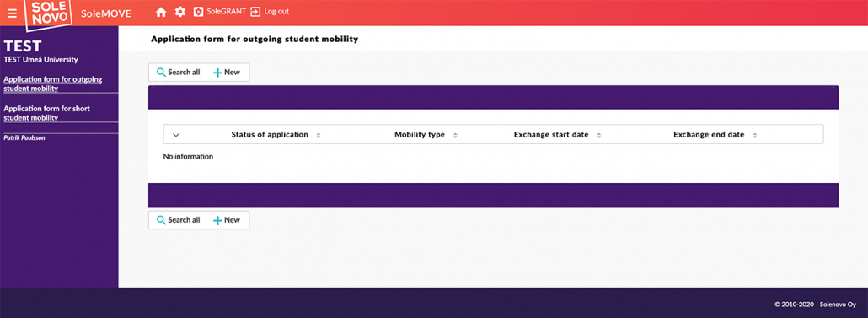Sort by Exchange end date arrows
The image size is (868, 318).
point(754,135)
